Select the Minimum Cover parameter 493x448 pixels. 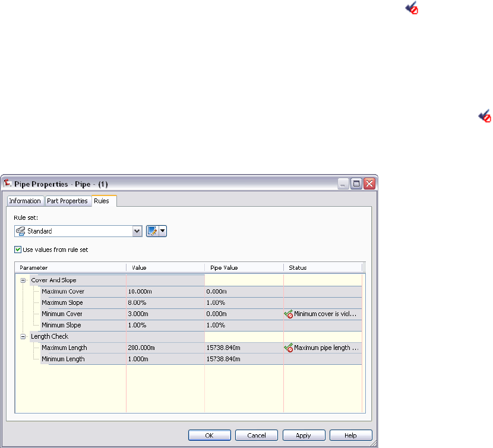(62, 314)
